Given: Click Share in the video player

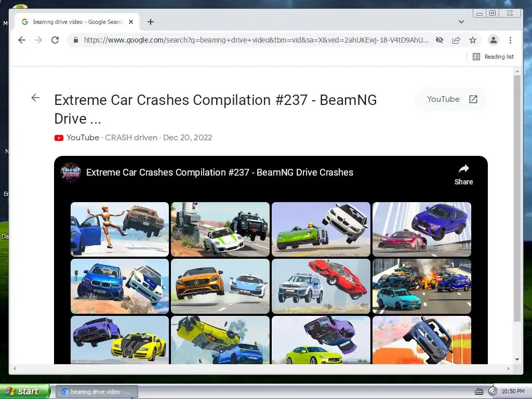Looking at the screenshot, I should pos(463,175).
